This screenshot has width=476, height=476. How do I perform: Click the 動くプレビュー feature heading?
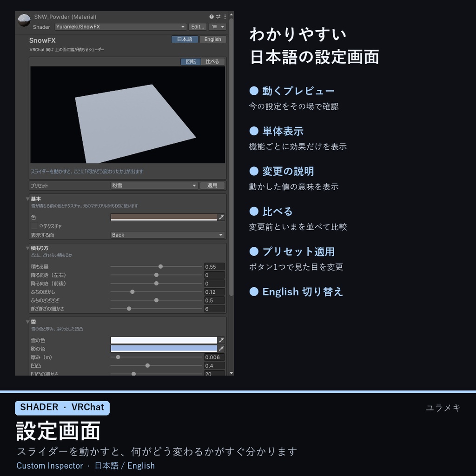298,91
